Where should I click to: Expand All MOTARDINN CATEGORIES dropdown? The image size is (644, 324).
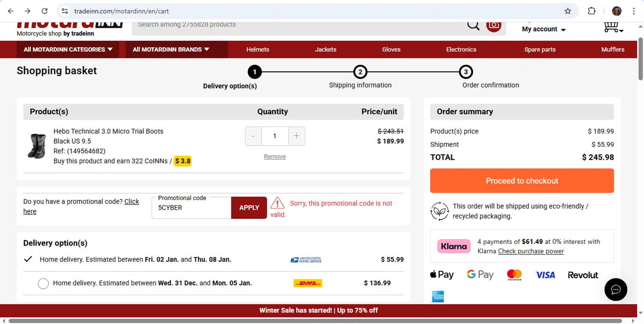coord(68,49)
